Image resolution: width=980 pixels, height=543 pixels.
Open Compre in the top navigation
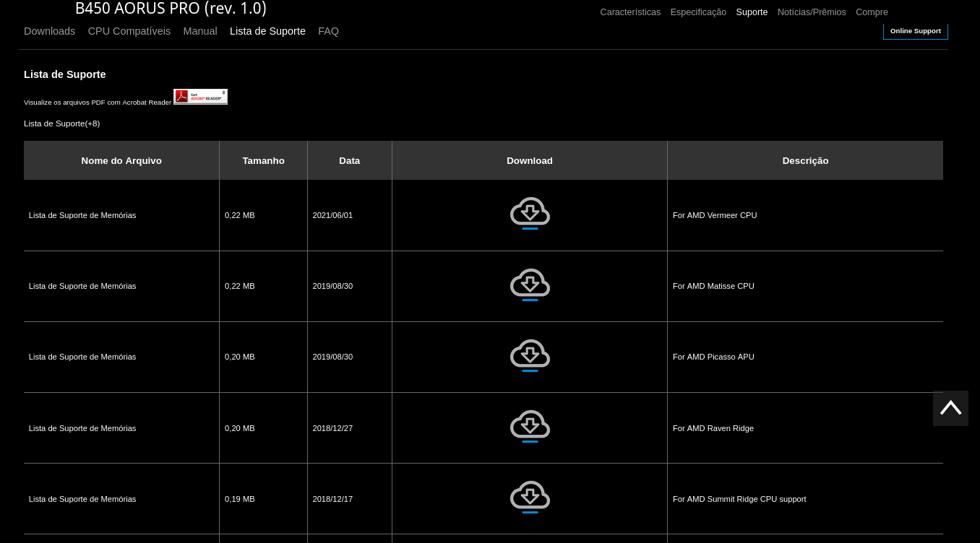click(872, 12)
